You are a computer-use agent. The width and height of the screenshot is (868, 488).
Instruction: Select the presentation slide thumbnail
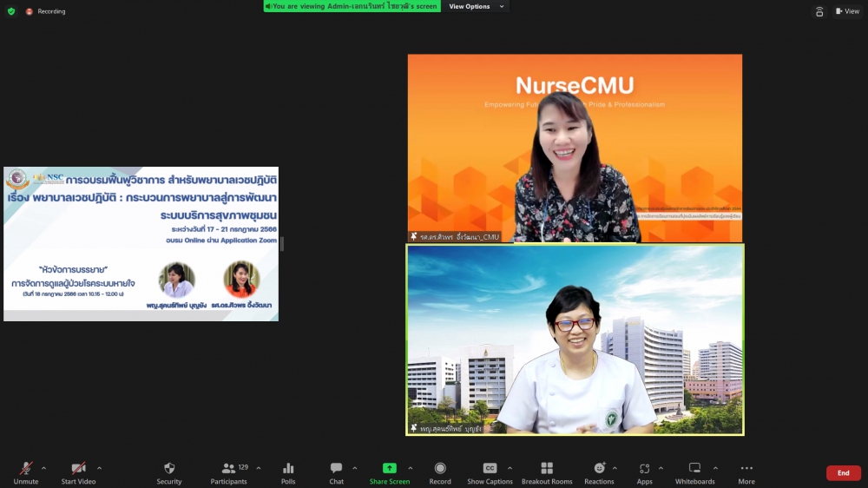(141, 244)
